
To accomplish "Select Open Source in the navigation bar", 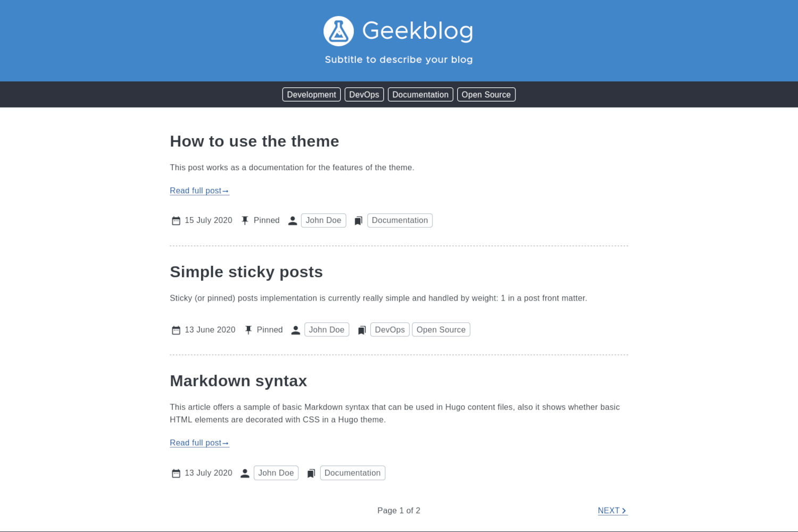I will click(x=486, y=95).
